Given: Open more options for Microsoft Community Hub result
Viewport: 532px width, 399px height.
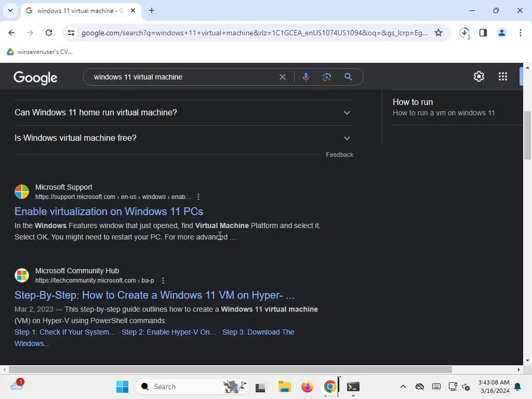Looking at the screenshot, I should click(x=163, y=281).
